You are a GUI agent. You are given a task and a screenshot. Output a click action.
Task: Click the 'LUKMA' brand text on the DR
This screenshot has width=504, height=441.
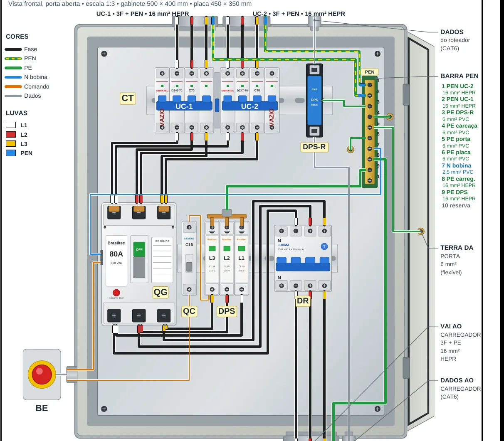click(x=284, y=245)
